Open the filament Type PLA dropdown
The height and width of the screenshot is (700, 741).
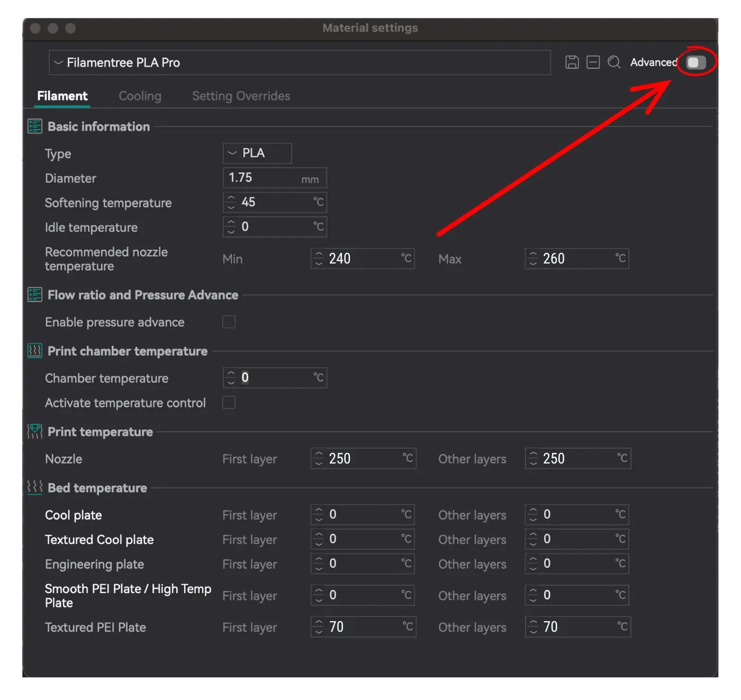(257, 153)
